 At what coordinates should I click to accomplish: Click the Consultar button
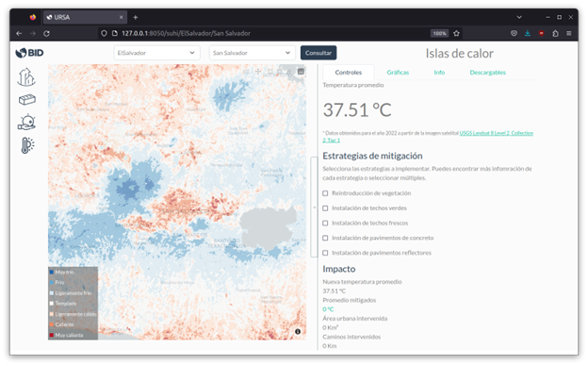click(318, 53)
